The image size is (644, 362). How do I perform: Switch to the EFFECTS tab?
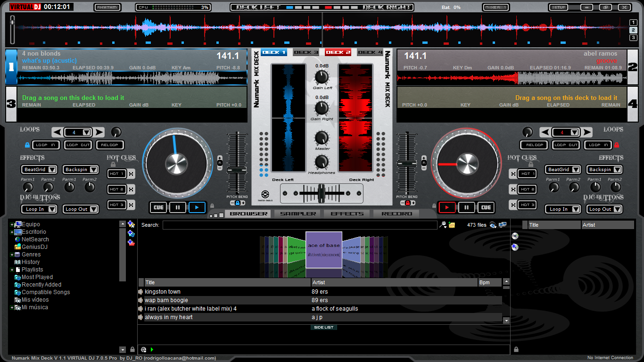click(x=347, y=214)
